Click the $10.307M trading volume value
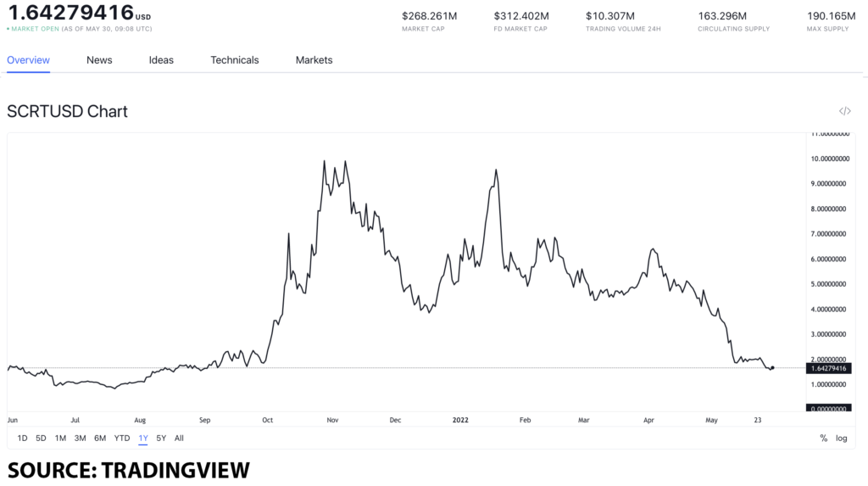The height and width of the screenshot is (486, 868). [x=610, y=16]
